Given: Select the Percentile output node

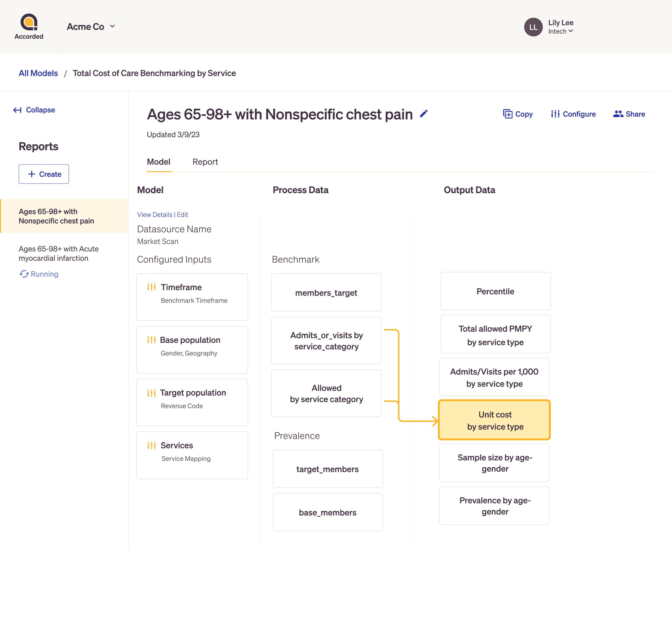Looking at the screenshot, I should [x=495, y=291].
